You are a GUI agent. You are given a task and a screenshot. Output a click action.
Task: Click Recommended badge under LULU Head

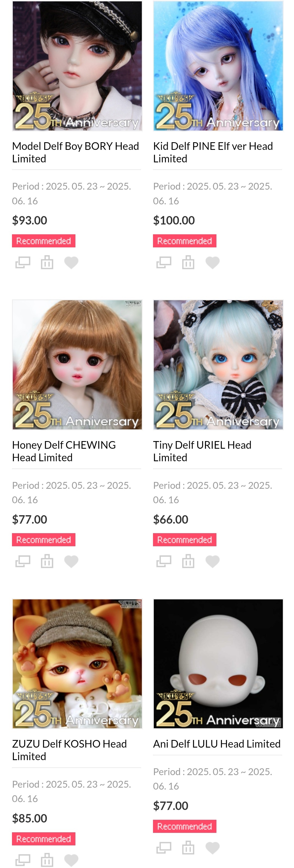coord(185,826)
